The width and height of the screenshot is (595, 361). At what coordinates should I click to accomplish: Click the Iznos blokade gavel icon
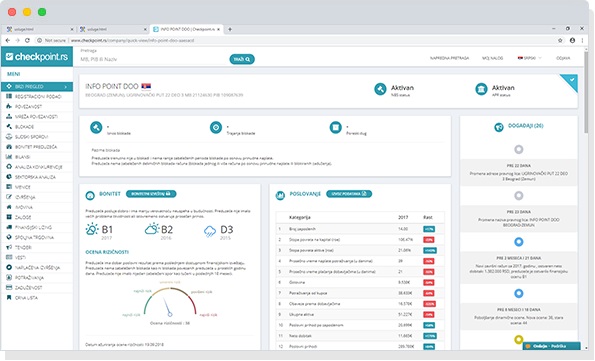pos(96,128)
